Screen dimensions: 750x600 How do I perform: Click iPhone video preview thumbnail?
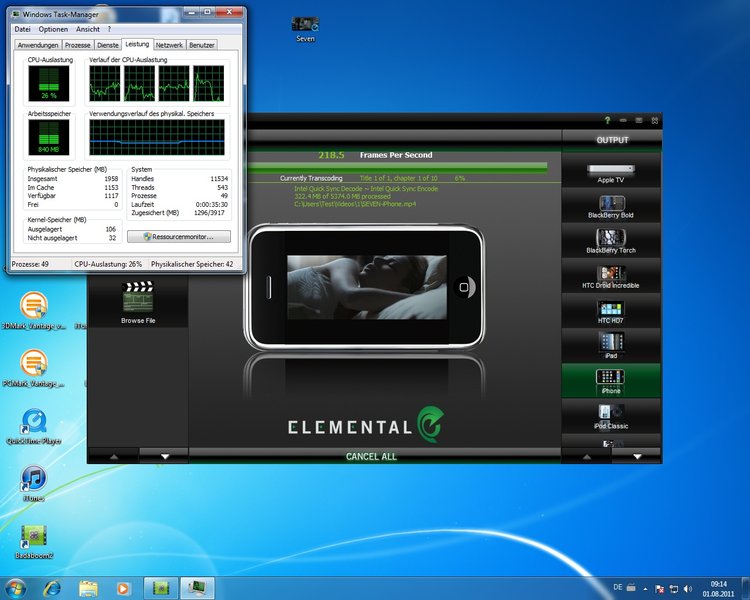click(367, 287)
